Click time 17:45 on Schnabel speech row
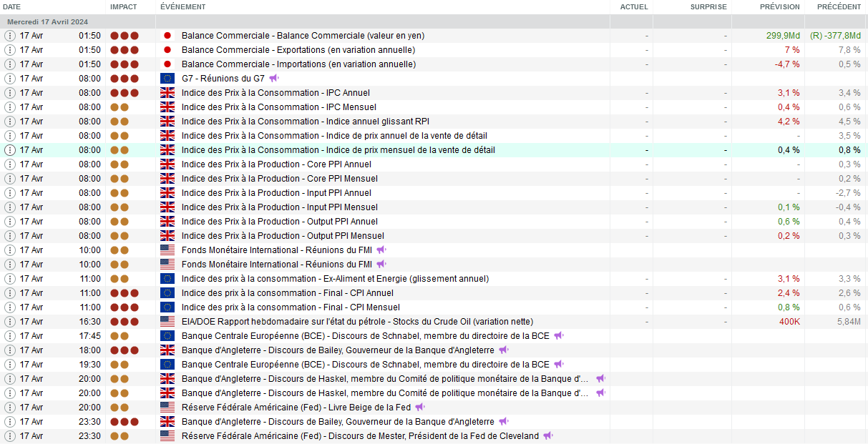This screenshot has width=868, height=444. (89, 336)
